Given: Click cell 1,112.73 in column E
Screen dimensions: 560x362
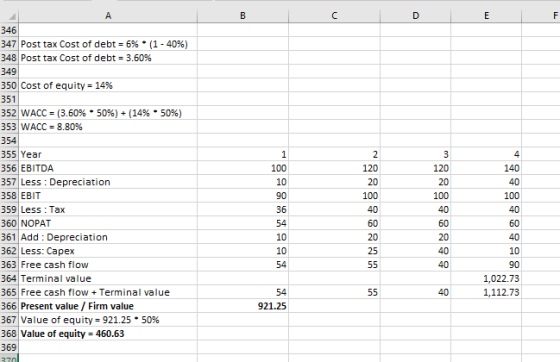Looking at the screenshot, I should coord(486,292).
